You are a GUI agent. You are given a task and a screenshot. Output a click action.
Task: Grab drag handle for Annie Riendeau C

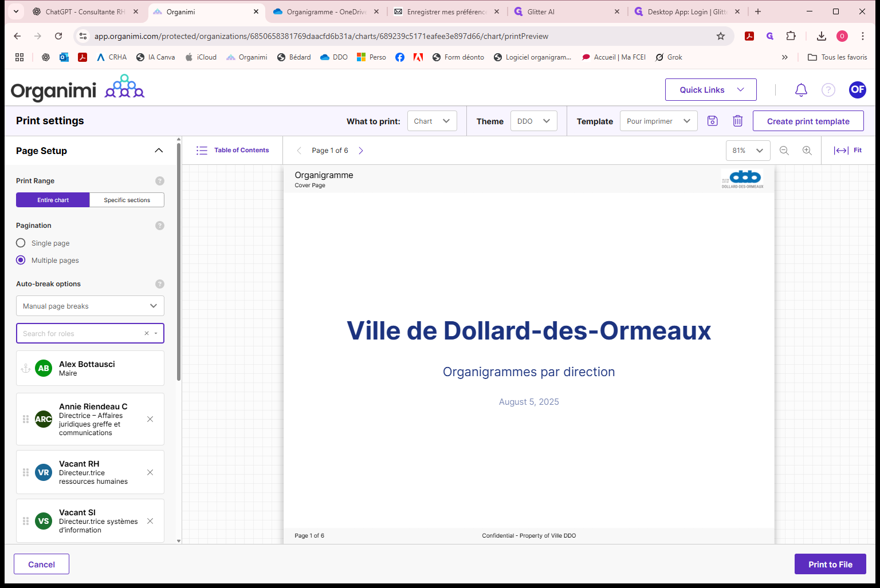[x=26, y=419]
